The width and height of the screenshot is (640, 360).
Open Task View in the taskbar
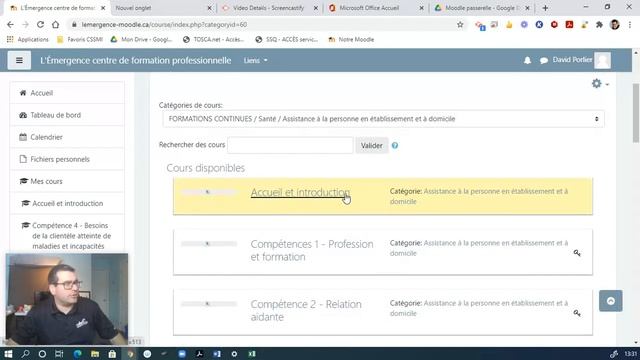click(59, 354)
